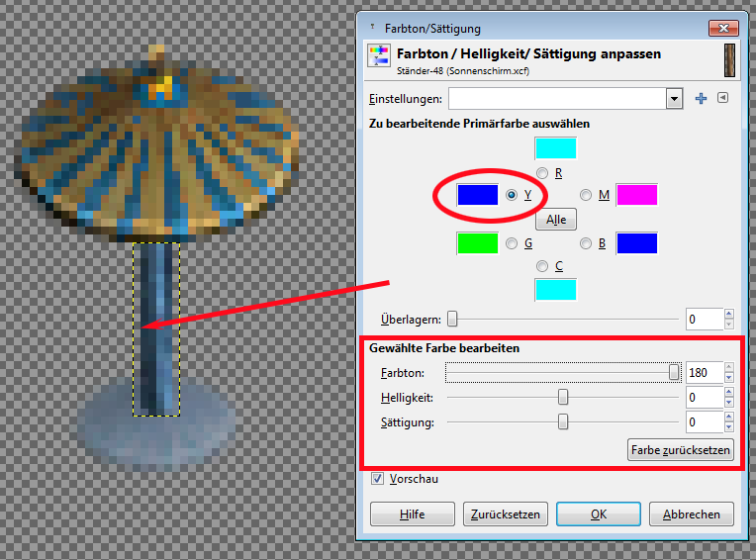Increase Sättigung value with up arrow
756x560 pixels.
point(729,417)
